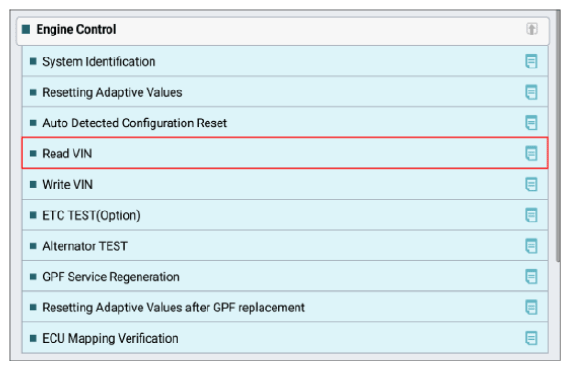Open Write VIN document icon
This screenshot has width=570, height=370.
tap(531, 184)
